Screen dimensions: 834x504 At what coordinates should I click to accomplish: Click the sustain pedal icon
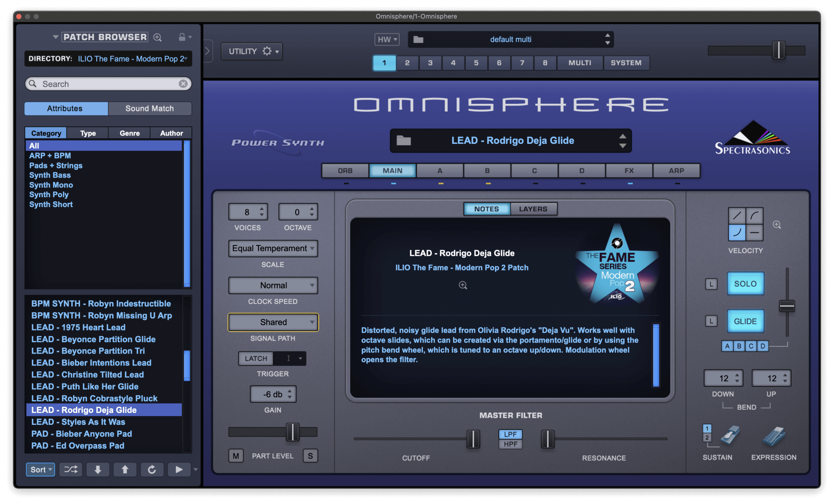point(730,436)
